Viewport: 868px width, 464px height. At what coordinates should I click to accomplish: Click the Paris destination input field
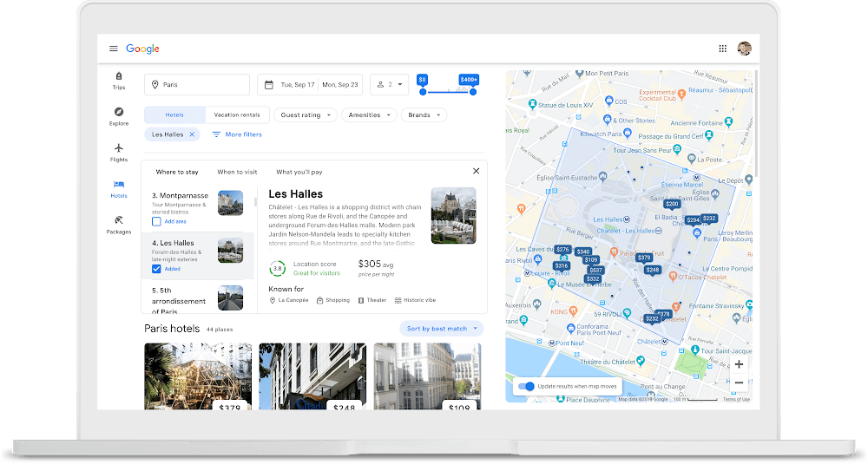point(197,85)
